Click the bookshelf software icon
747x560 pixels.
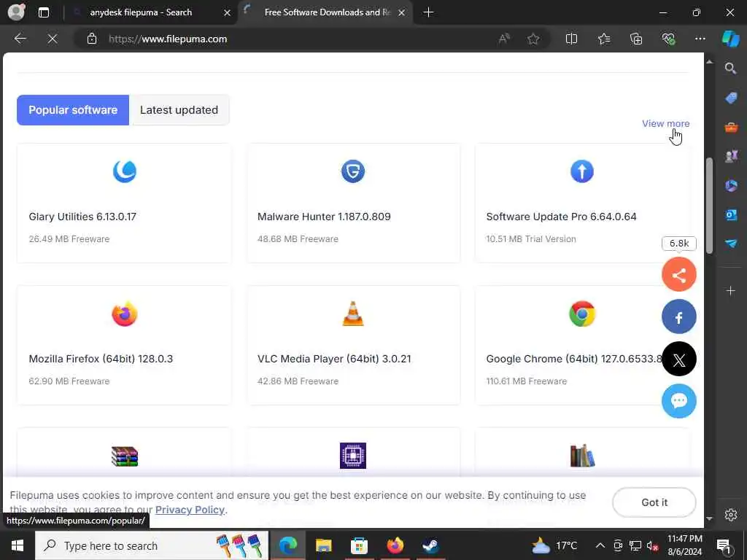tap(582, 456)
